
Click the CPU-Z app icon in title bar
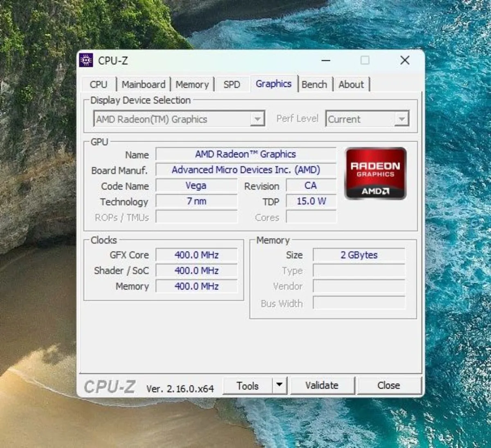86,60
